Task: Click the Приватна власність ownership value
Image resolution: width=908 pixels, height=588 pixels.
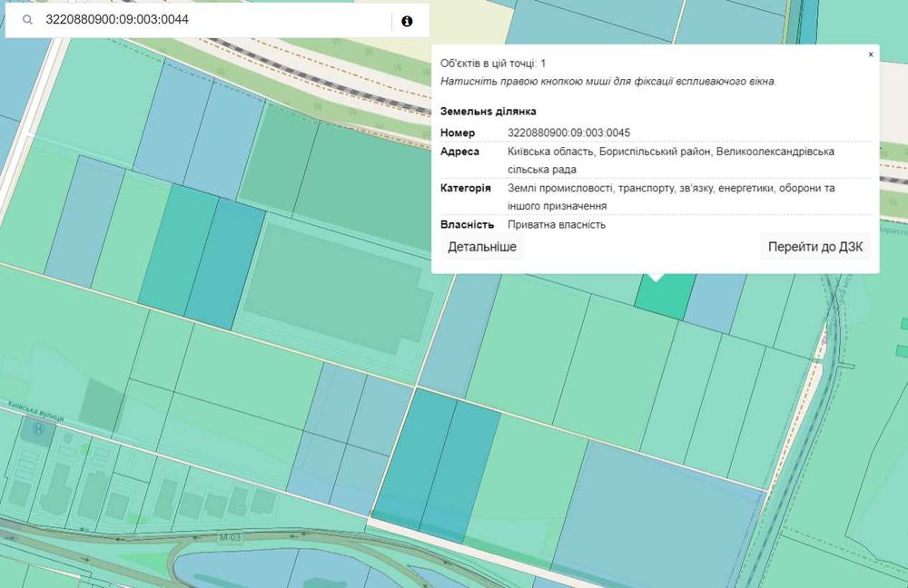Action: [x=557, y=225]
